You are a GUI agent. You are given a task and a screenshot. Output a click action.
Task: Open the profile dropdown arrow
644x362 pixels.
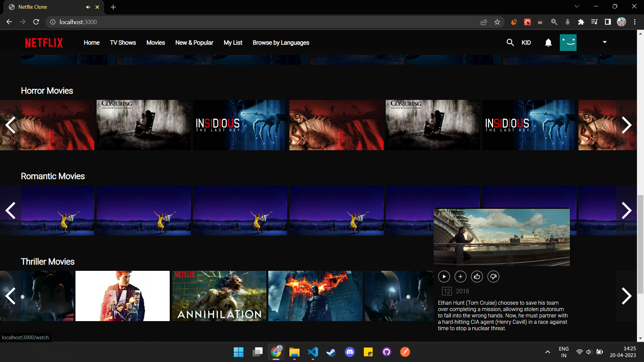pos(604,42)
